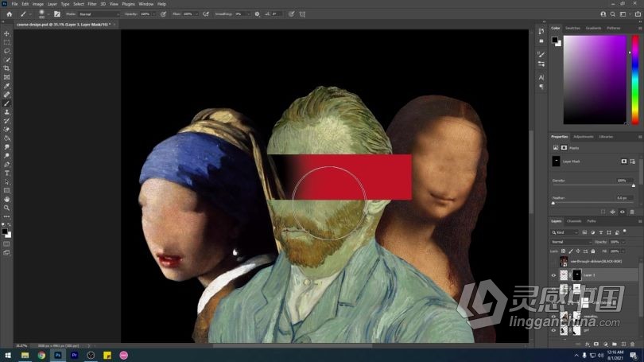Open the blending Mode dropdown in options bar
This screenshot has width=644, height=362.
tap(99, 14)
